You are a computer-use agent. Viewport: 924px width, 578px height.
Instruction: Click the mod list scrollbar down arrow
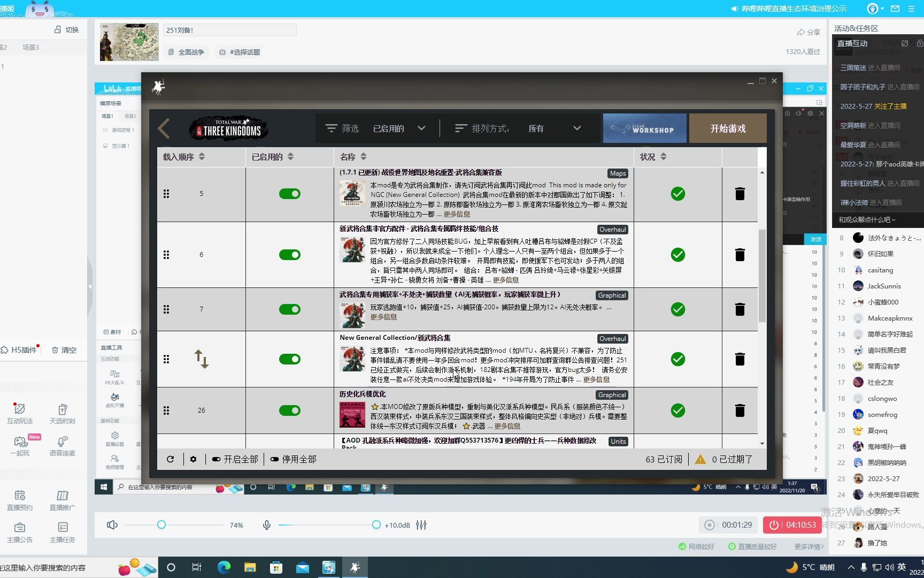point(762,444)
